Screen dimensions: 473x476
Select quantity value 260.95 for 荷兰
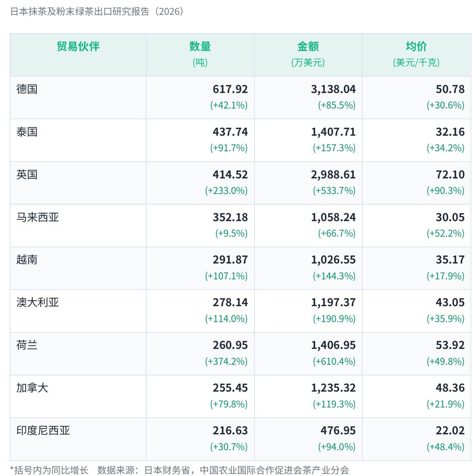pyautogui.click(x=230, y=345)
